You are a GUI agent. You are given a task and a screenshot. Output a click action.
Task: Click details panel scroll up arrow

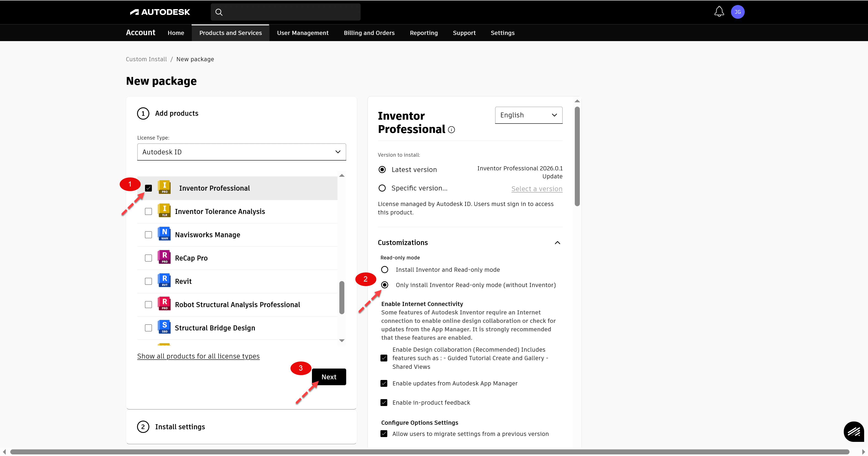pyautogui.click(x=577, y=101)
